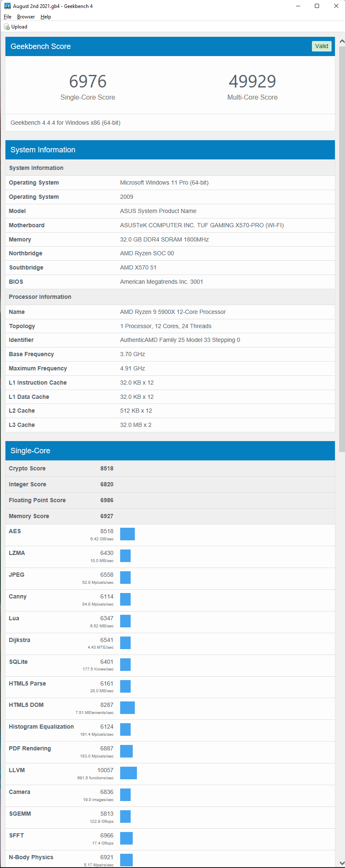The image size is (345, 868).
Task: Click the TUF GAMING X570-PRO motherboard value
Action: (202, 225)
